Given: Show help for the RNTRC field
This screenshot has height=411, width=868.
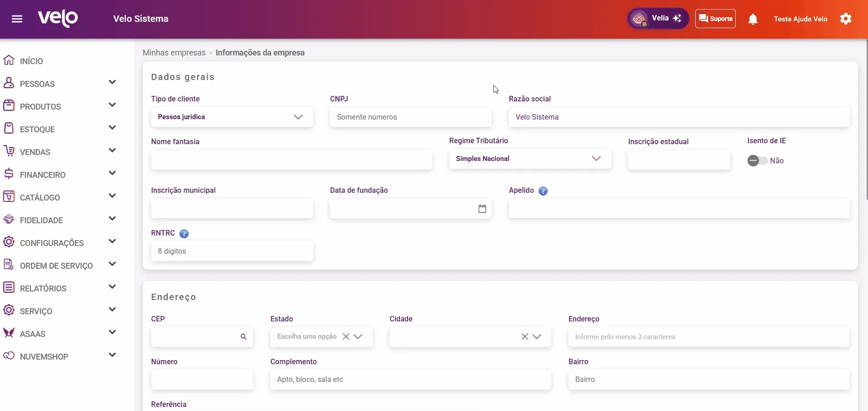Looking at the screenshot, I should (184, 234).
